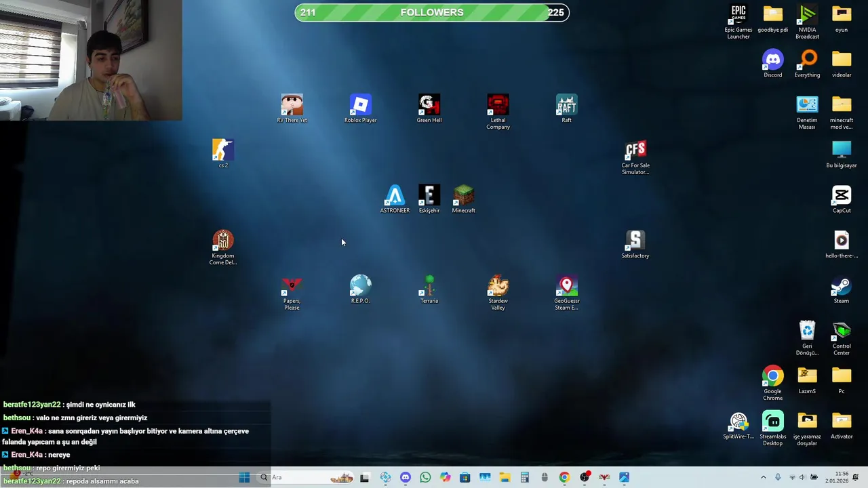Open the Photos app taskbar icon
This screenshot has height=488, width=868.
624,478
